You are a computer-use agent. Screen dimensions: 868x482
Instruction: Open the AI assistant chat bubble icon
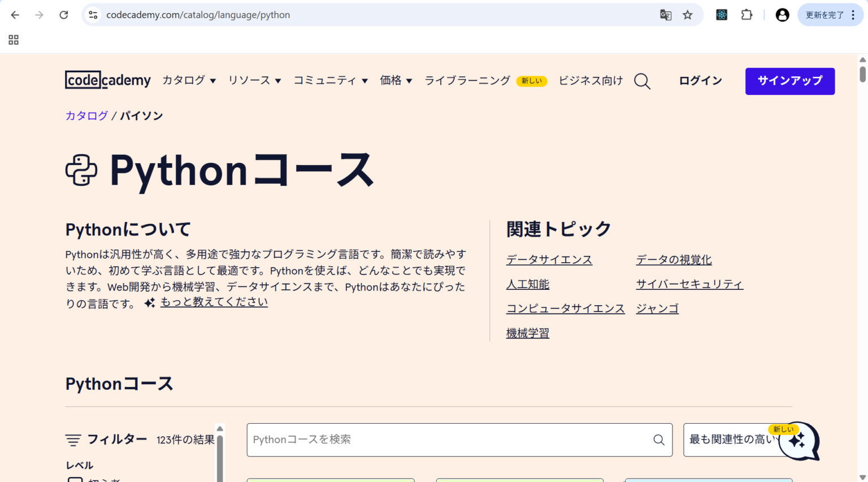(x=798, y=441)
